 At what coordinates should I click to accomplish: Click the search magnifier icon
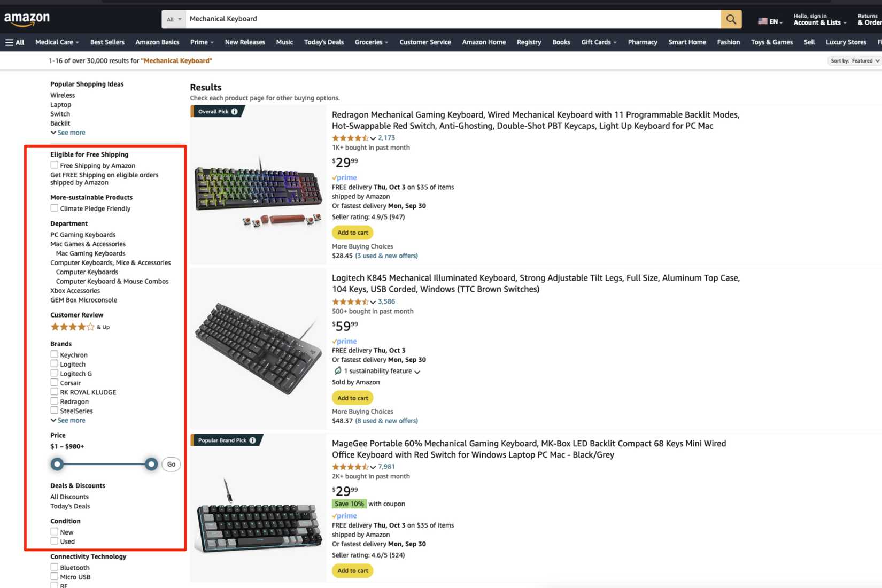pos(730,19)
